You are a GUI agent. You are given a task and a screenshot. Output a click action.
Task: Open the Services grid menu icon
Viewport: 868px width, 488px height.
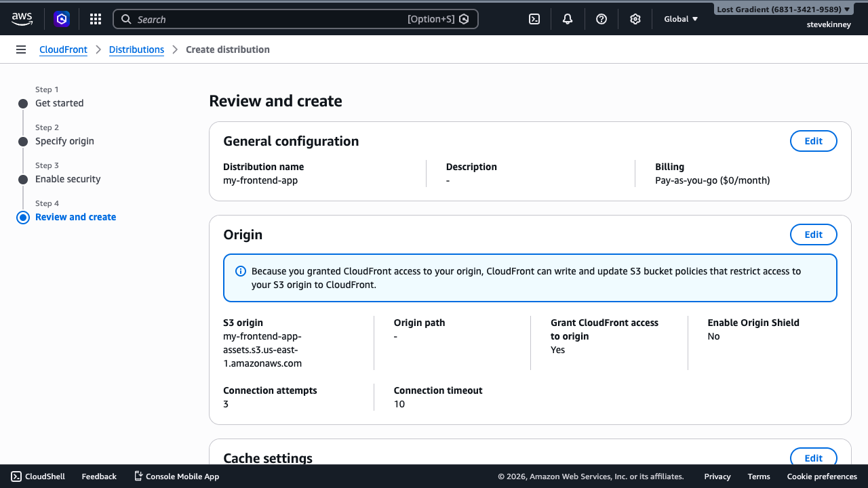[96, 19]
